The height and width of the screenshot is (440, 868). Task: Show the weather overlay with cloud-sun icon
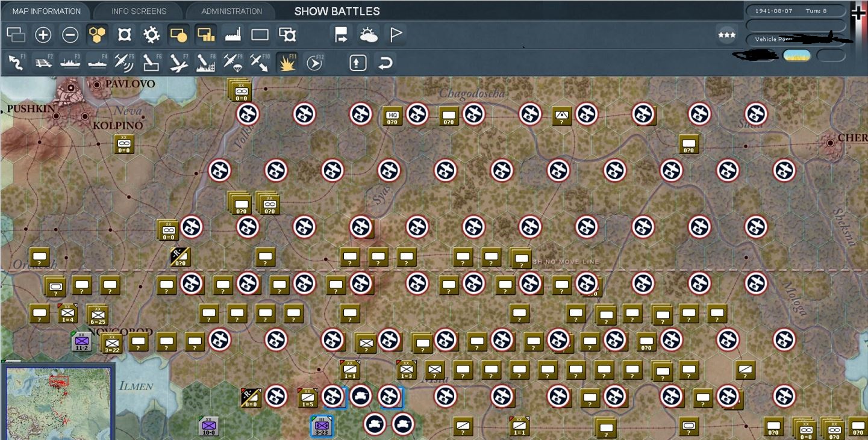(x=369, y=35)
